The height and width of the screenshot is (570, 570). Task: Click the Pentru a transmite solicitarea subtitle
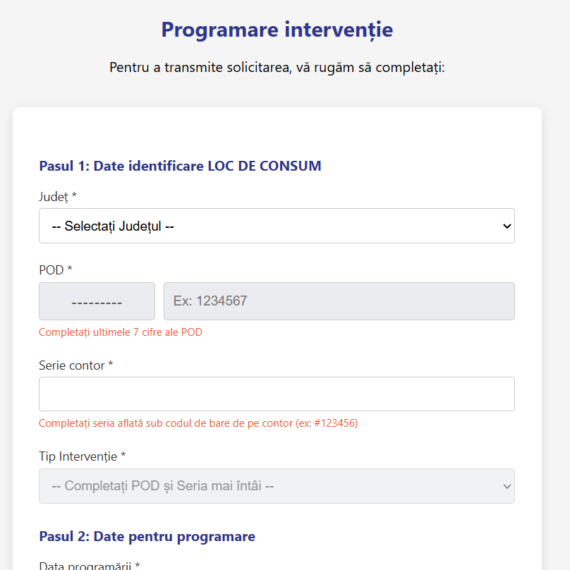277,68
